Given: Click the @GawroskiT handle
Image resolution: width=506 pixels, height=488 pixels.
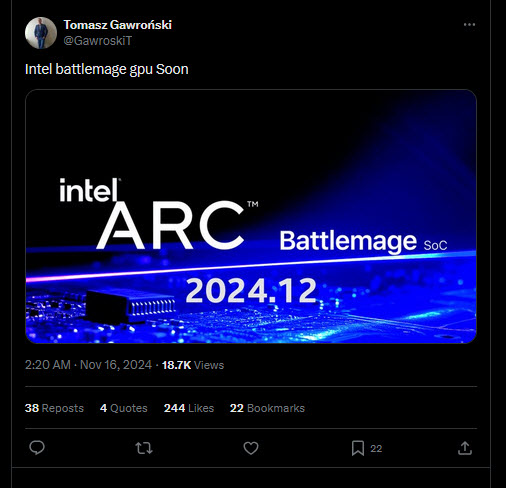Looking at the screenshot, I should pyautogui.click(x=98, y=41).
